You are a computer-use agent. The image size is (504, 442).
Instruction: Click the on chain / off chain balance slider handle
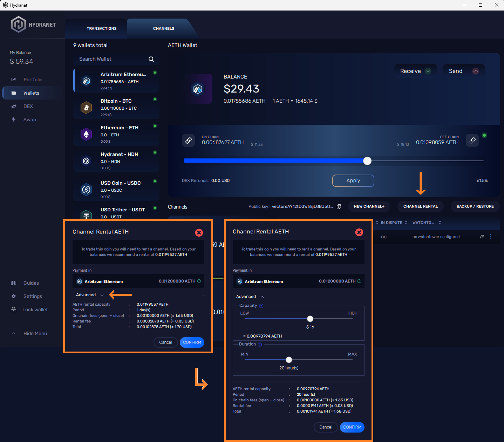pyautogui.click(x=367, y=161)
